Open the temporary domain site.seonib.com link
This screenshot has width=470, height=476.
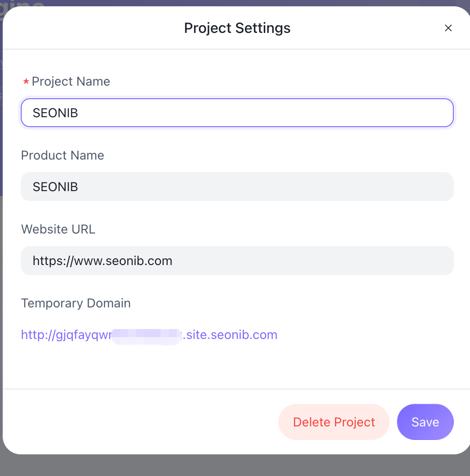click(231, 335)
